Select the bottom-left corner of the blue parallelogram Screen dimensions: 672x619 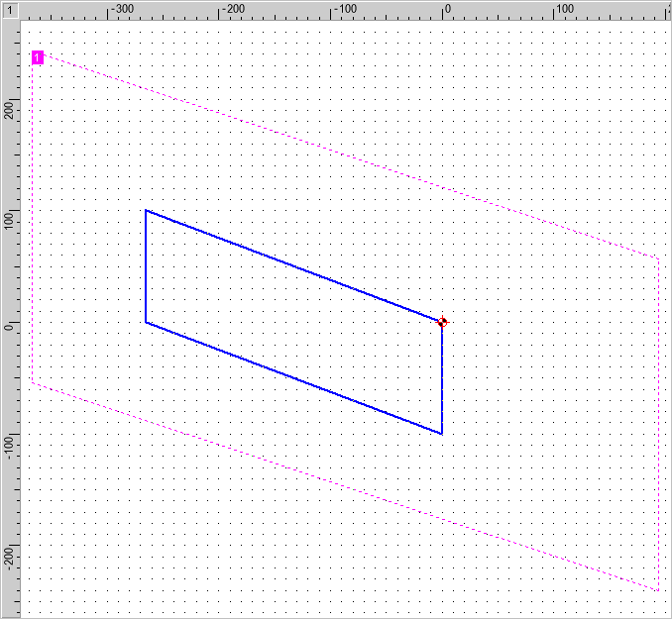[146, 322]
